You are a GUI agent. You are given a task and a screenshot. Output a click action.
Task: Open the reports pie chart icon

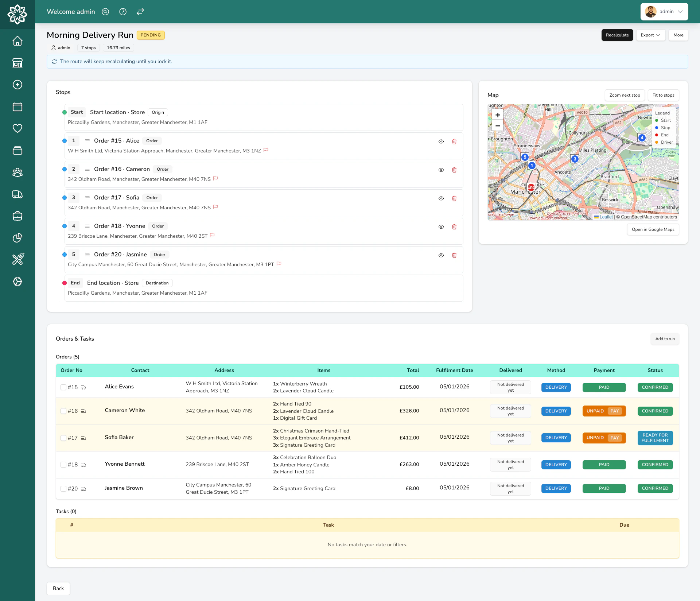point(17,238)
